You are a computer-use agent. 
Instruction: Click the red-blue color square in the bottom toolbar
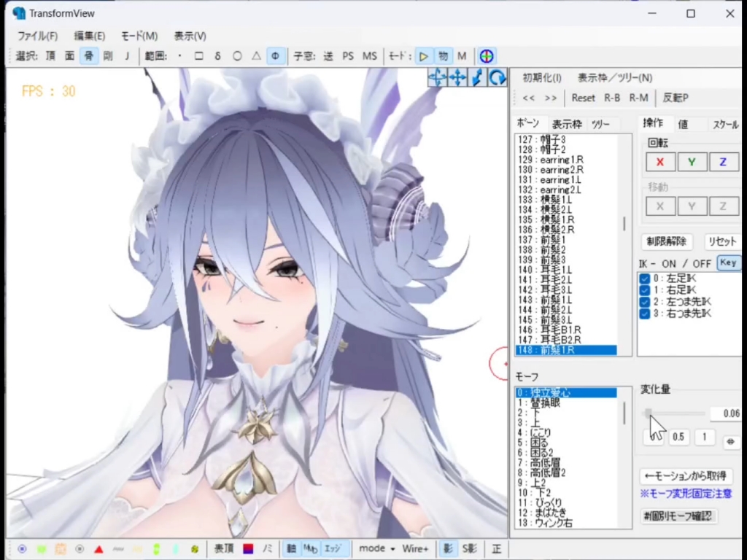coord(248,549)
